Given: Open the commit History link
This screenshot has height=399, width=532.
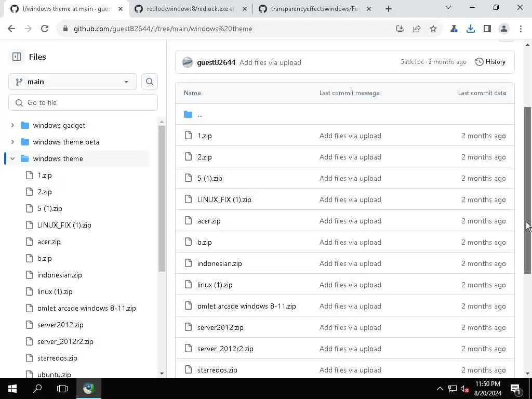Looking at the screenshot, I should point(490,62).
